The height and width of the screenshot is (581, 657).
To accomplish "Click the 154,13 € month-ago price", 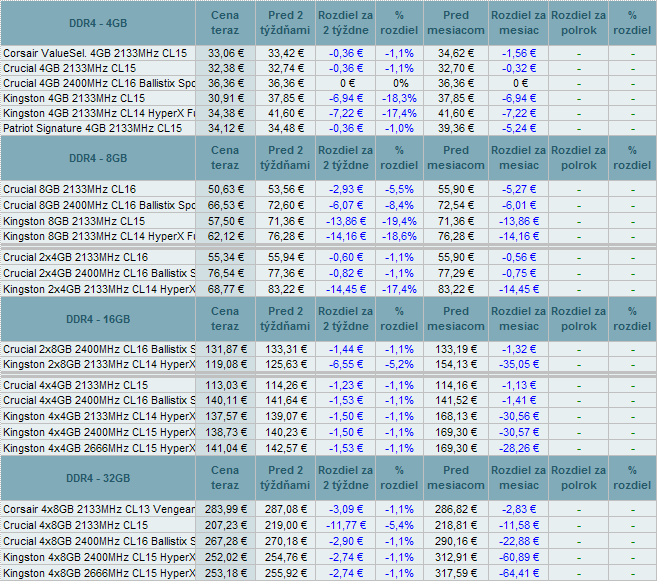I will pos(456,364).
